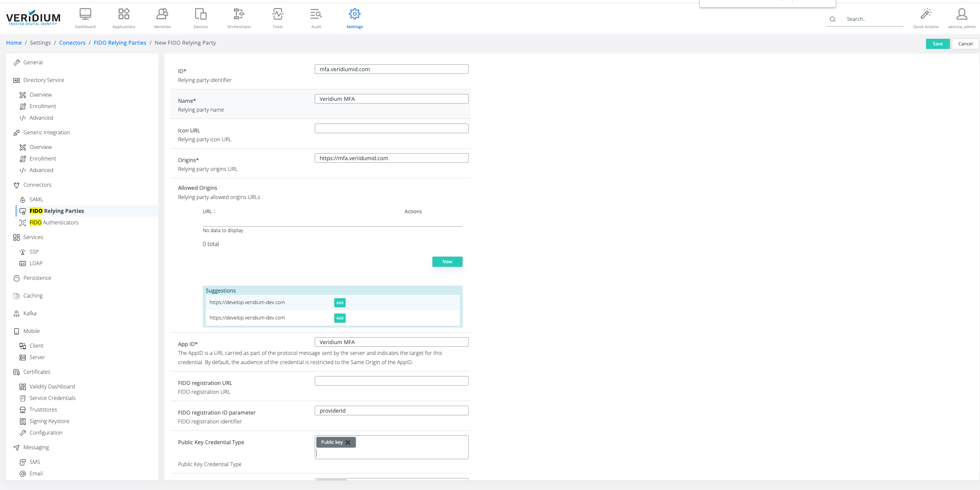980x490 pixels.
Task: Focus the Icon URL input field
Action: pyautogui.click(x=391, y=129)
